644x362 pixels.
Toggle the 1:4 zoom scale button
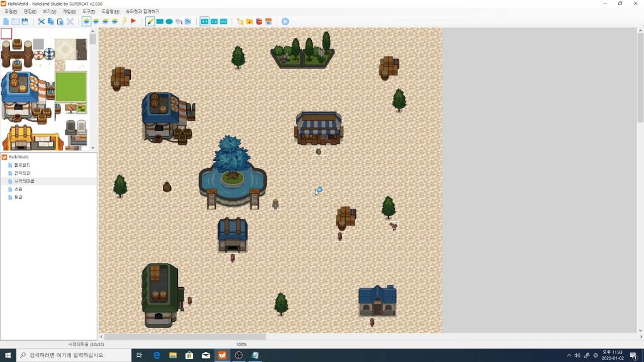coord(223,21)
